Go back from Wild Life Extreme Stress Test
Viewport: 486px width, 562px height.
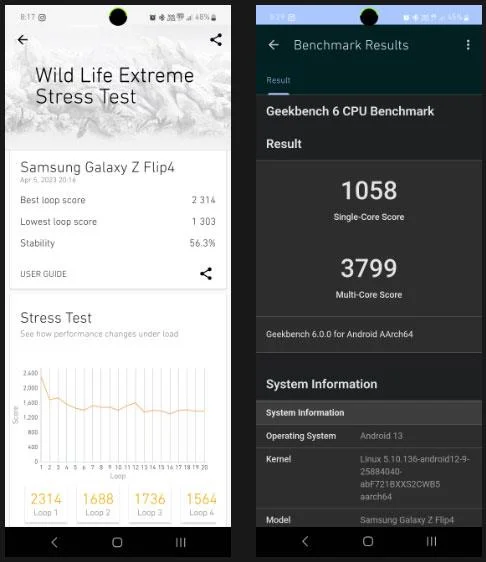(23, 40)
